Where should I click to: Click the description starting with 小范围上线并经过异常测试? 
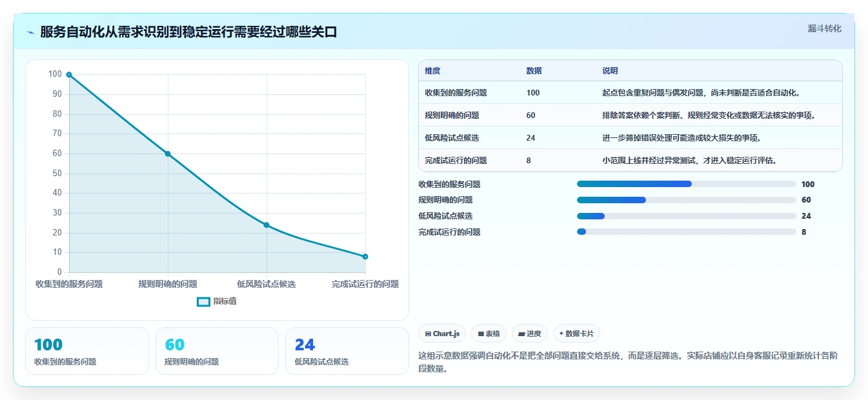pos(690,161)
